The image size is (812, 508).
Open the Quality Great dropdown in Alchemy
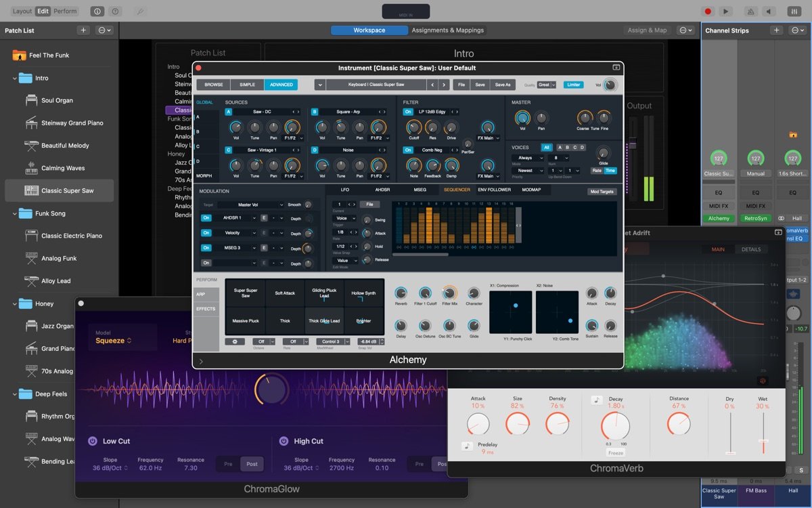(547, 85)
